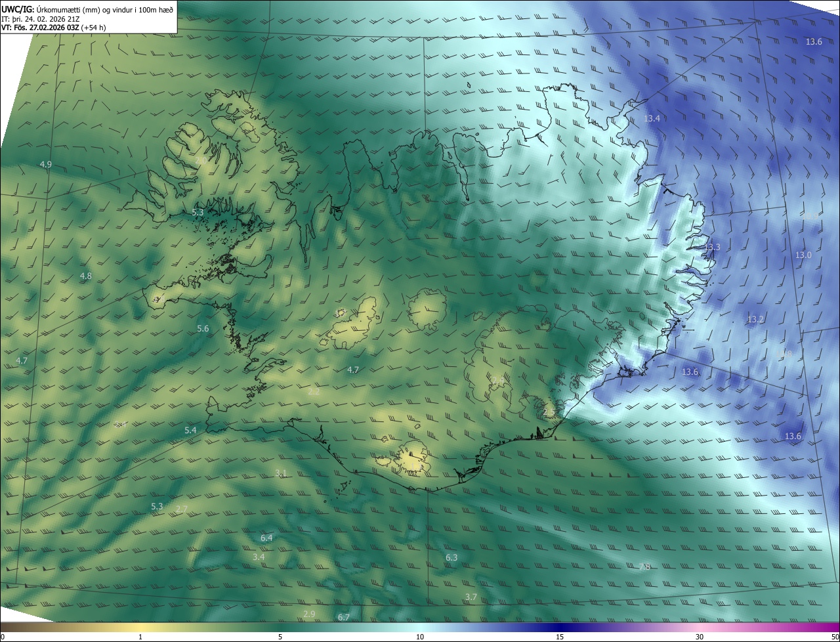
Task: Click the 2.2 precipitation value label
Action: click(314, 392)
